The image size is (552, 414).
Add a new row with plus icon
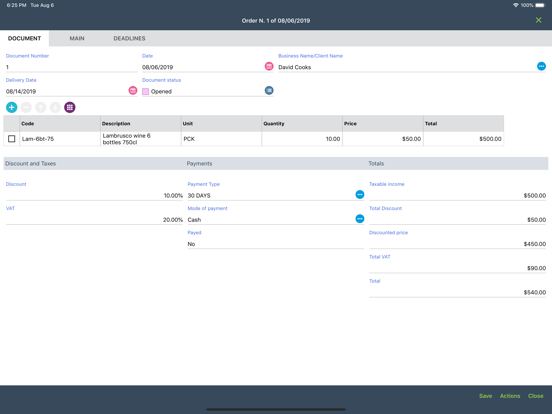[x=12, y=107]
